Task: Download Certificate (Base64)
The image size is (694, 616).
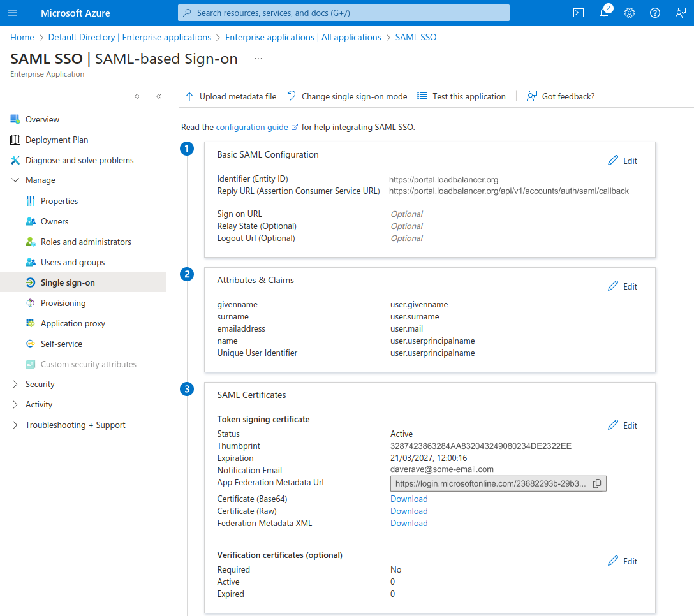Action: point(409,499)
